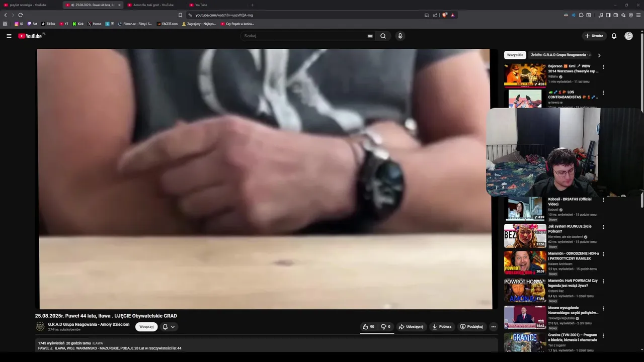The image size is (644, 362).
Task: Open YouTube notifications bell
Action: tap(614, 36)
